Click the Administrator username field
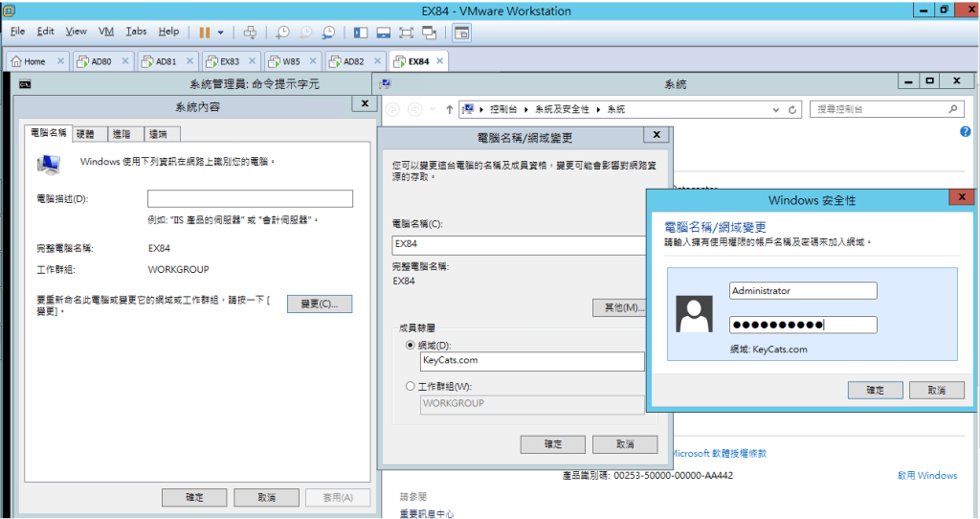 (x=802, y=290)
